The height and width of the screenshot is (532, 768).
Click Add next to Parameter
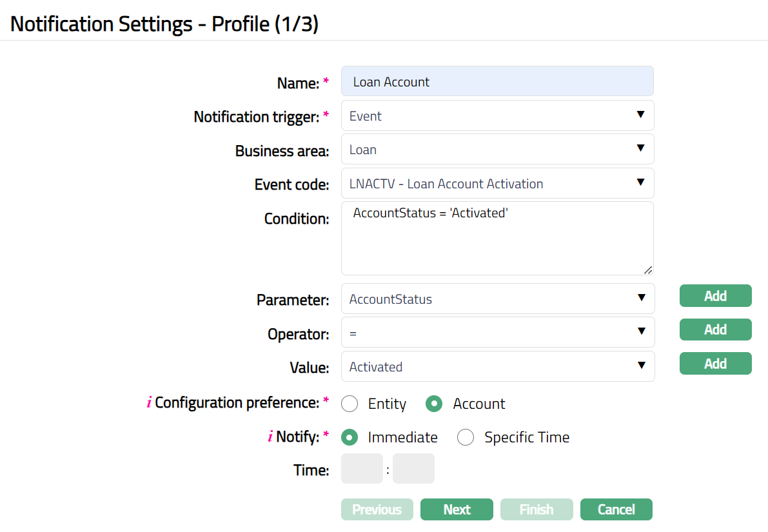point(715,296)
